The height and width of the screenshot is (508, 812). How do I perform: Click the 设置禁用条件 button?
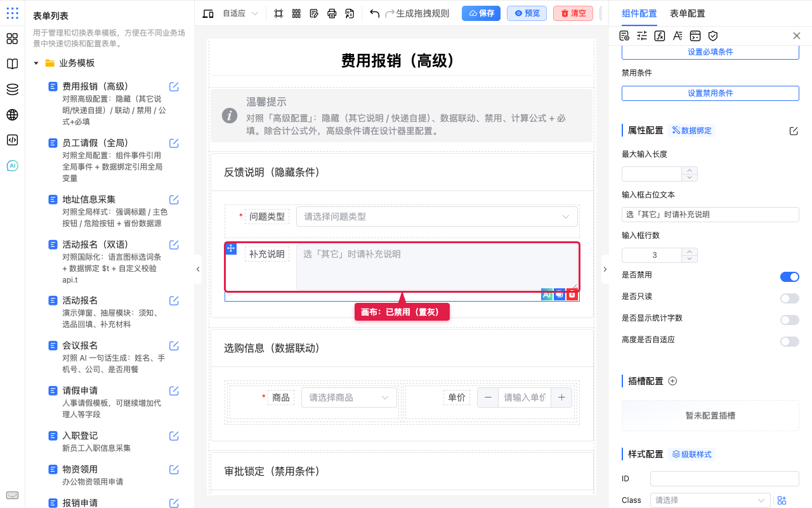pos(710,93)
